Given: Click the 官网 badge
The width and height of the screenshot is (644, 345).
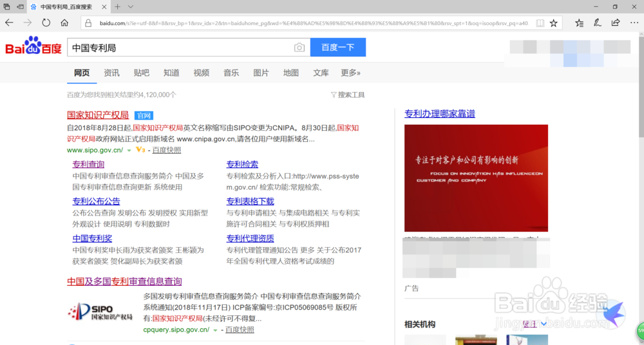Looking at the screenshot, I should (144, 115).
